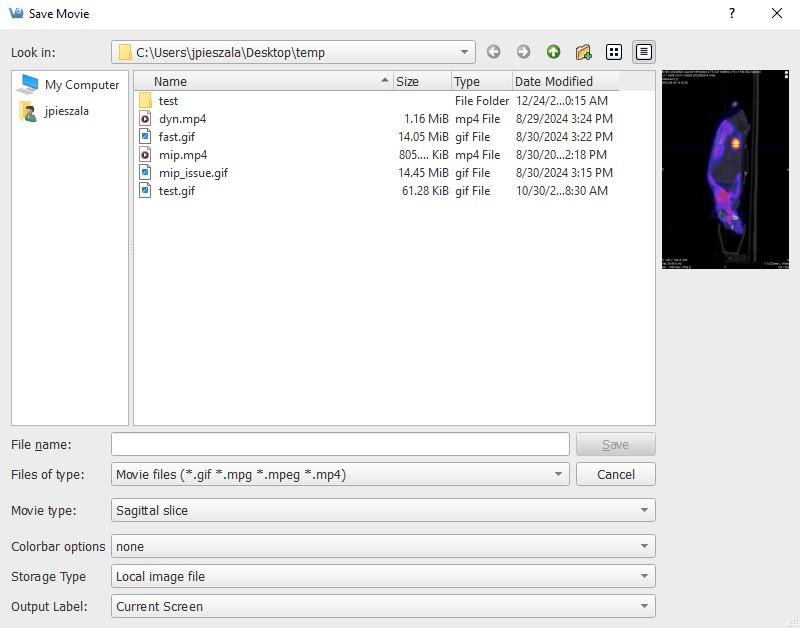Select the dyn.mp4 file name
The image size is (800, 628).
point(183,119)
